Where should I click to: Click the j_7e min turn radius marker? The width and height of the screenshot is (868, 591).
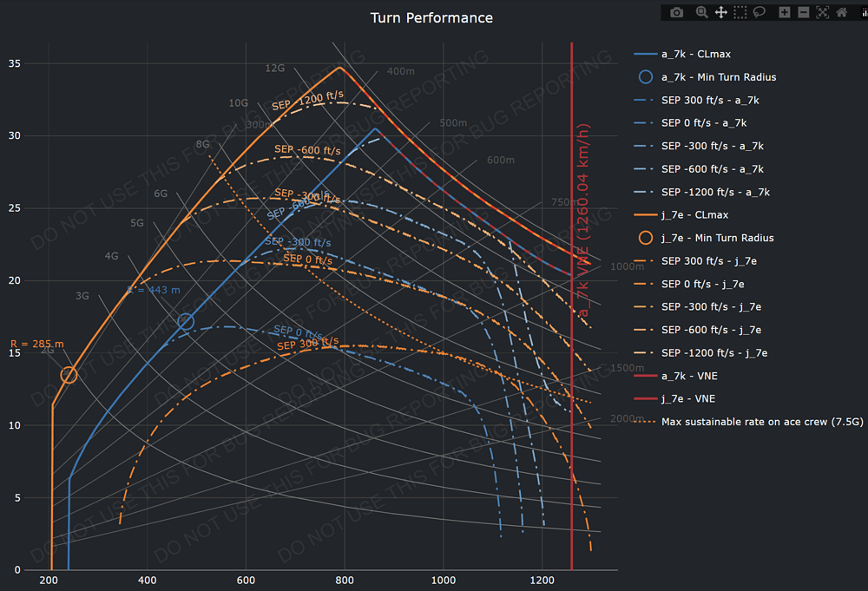click(69, 375)
